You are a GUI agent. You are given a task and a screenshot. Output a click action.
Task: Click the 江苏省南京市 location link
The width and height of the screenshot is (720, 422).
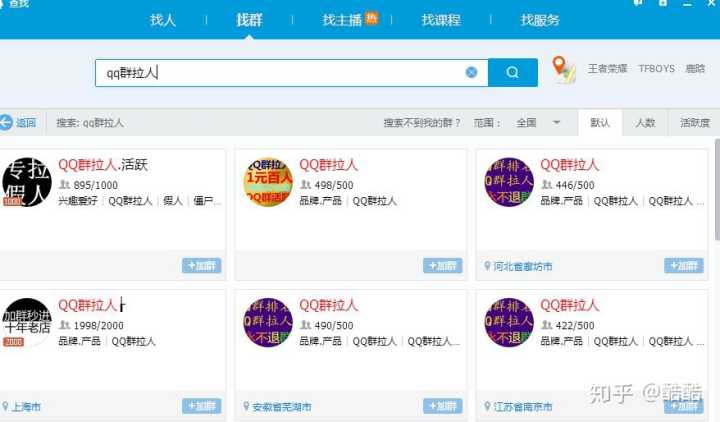click(523, 406)
